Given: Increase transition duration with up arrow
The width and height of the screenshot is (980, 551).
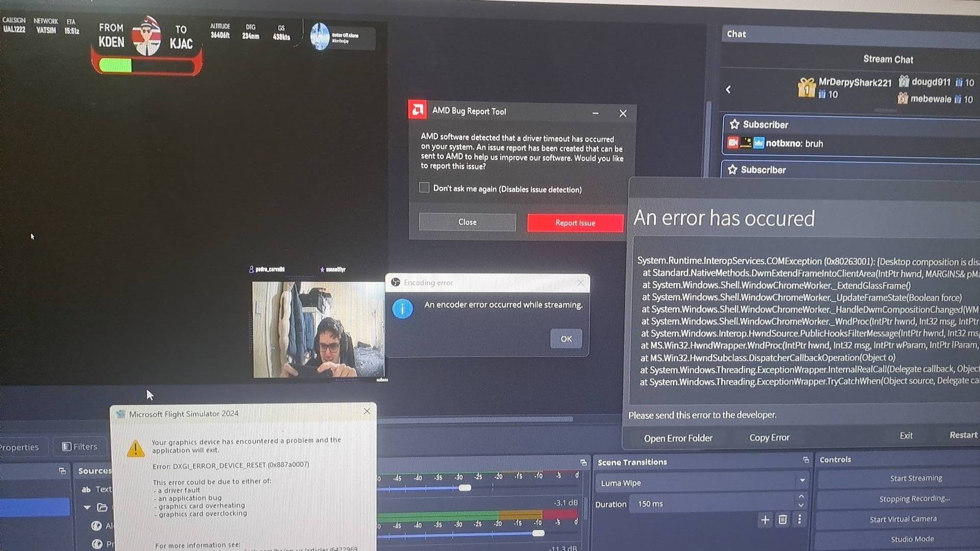Looking at the screenshot, I should click(x=801, y=496).
